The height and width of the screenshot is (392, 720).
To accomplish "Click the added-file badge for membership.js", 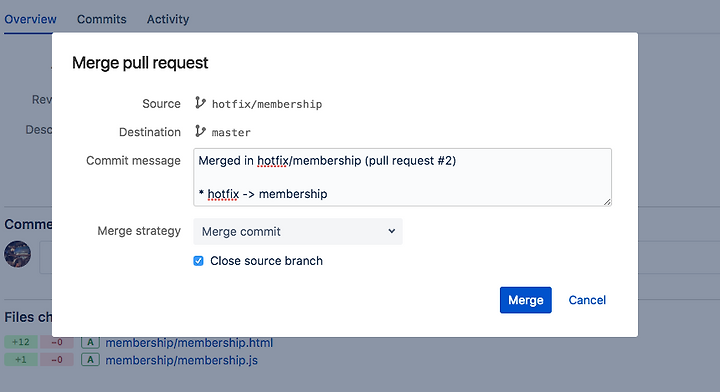I will [x=90, y=360].
